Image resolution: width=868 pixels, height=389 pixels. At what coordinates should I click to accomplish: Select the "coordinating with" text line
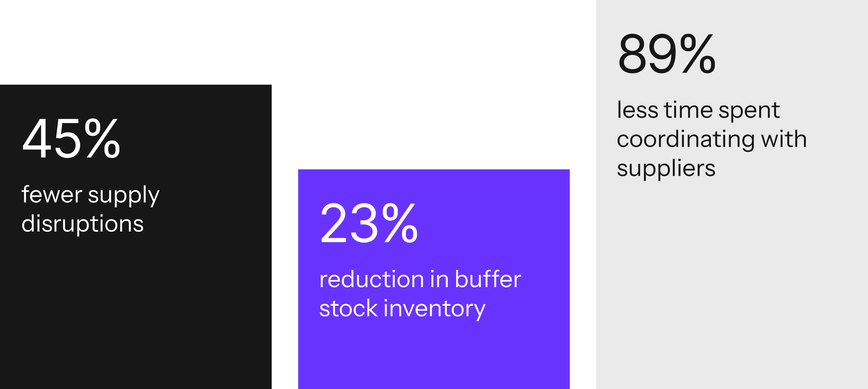(712, 139)
